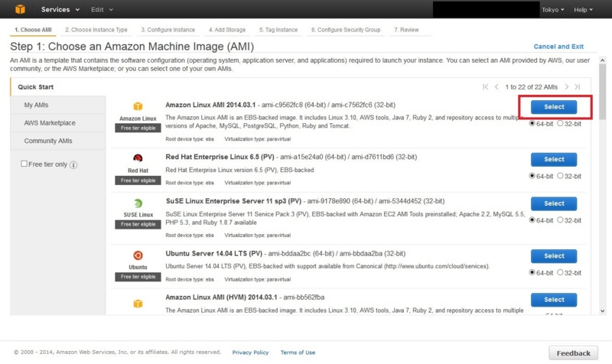Click the Ubuntu logo icon
The height and width of the screenshot is (364, 612).
point(138,255)
